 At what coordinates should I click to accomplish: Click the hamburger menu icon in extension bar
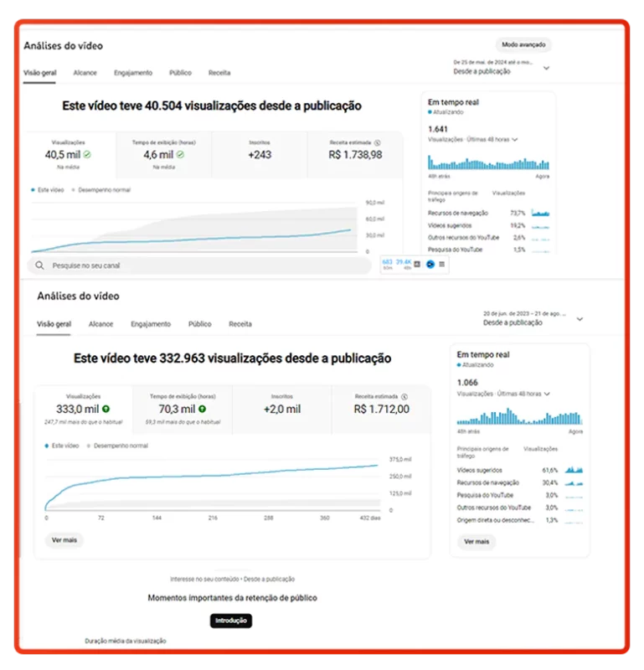pos(442,264)
